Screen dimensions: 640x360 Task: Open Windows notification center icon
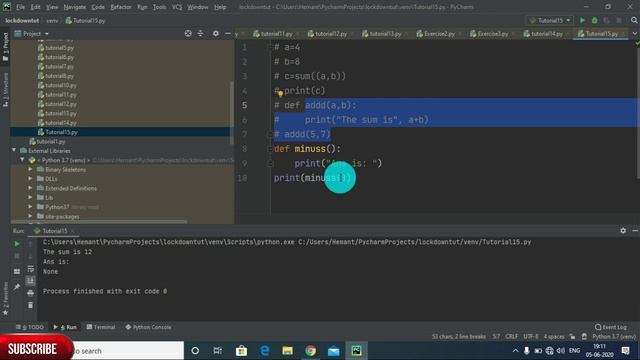tap(626, 351)
